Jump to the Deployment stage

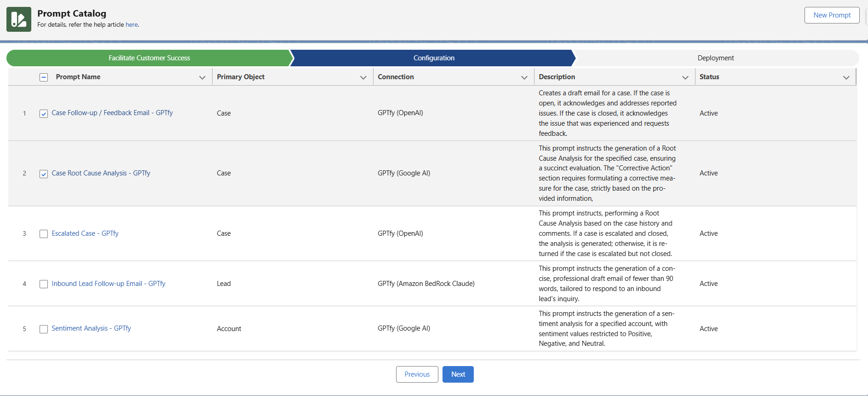(x=715, y=58)
